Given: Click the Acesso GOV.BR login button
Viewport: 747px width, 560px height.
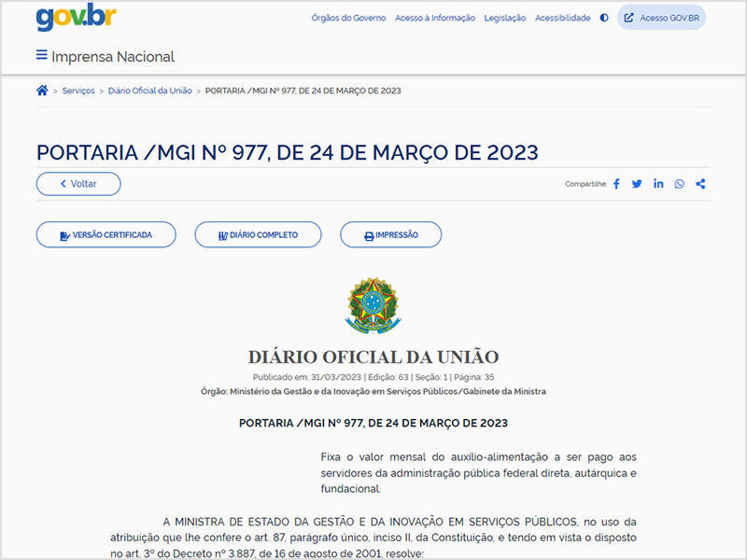Looking at the screenshot, I should pyautogui.click(x=661, y=18).
